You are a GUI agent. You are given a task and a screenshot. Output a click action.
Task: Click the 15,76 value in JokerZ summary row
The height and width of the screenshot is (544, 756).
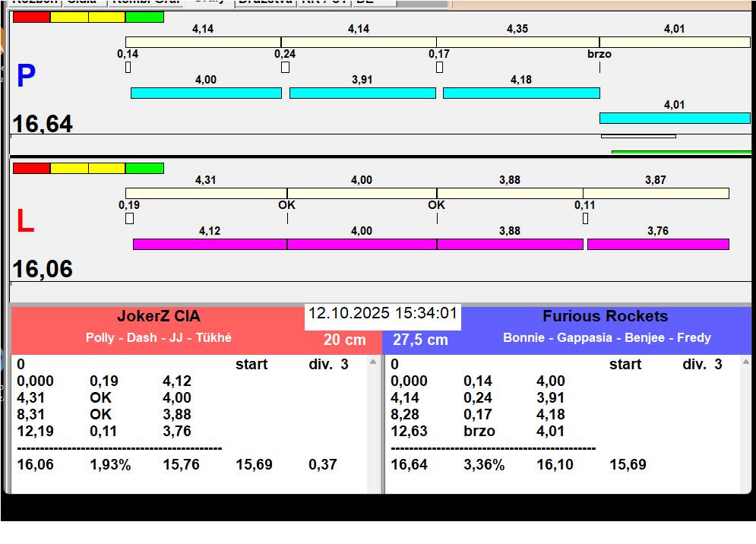pos(182,464)
